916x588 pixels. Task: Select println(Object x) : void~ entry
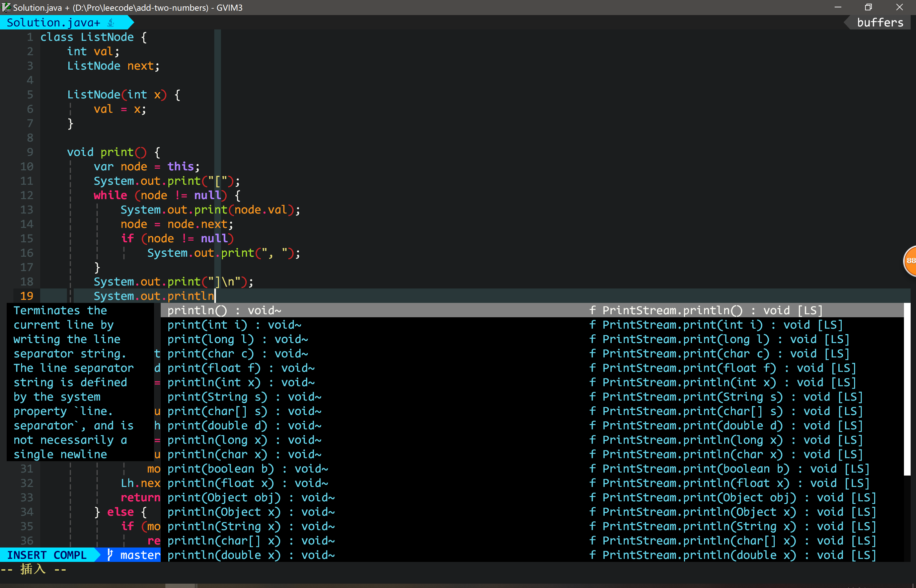(x=532, y=512)
